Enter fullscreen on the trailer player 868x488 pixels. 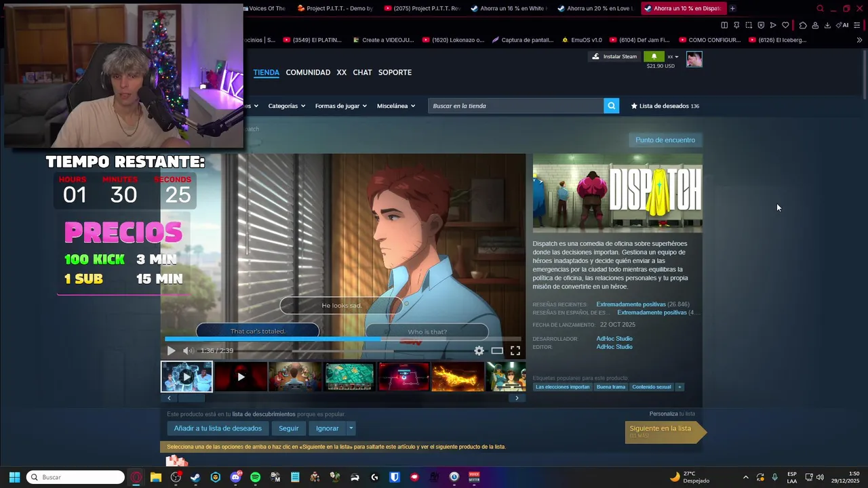(x=515, y=350)
